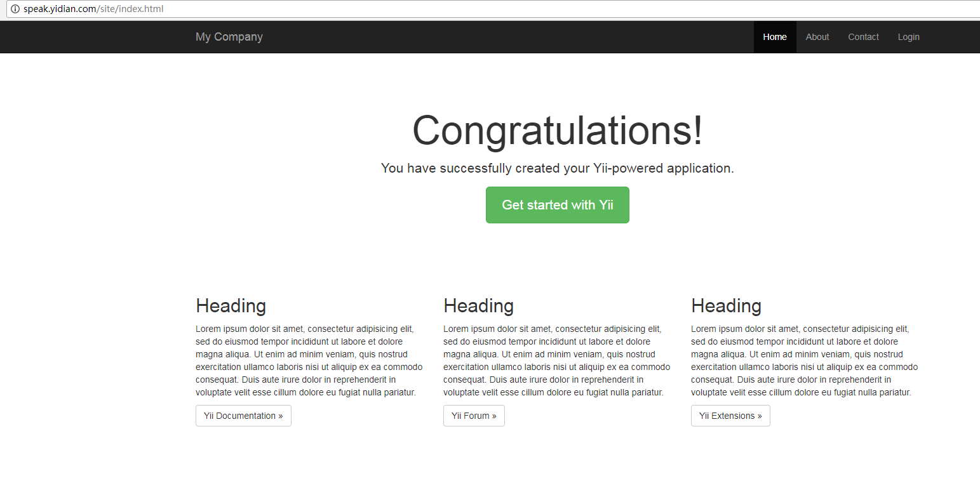
Task: Click the Heading above Yii Extensions
Action: (727, 306)
